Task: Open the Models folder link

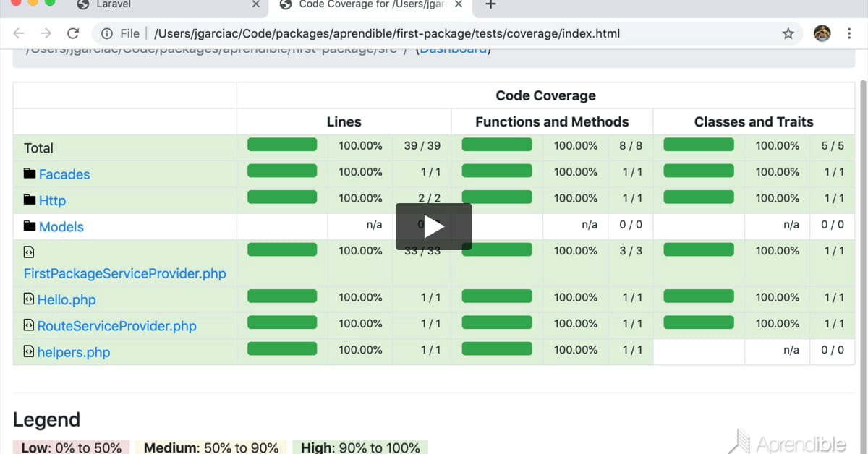Action: click(x=61, y=227)
